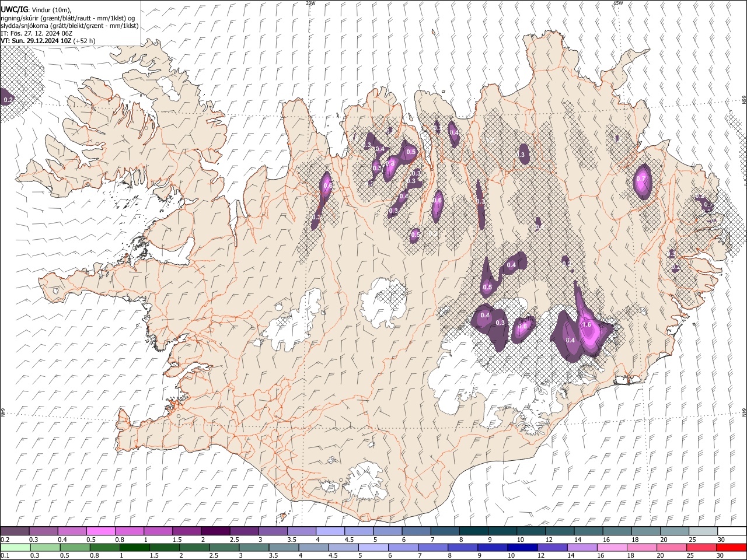Viewport: 747px width, 560px height.
Task: Click the '20W' longitude label at top
Action: tap(310, 3)
